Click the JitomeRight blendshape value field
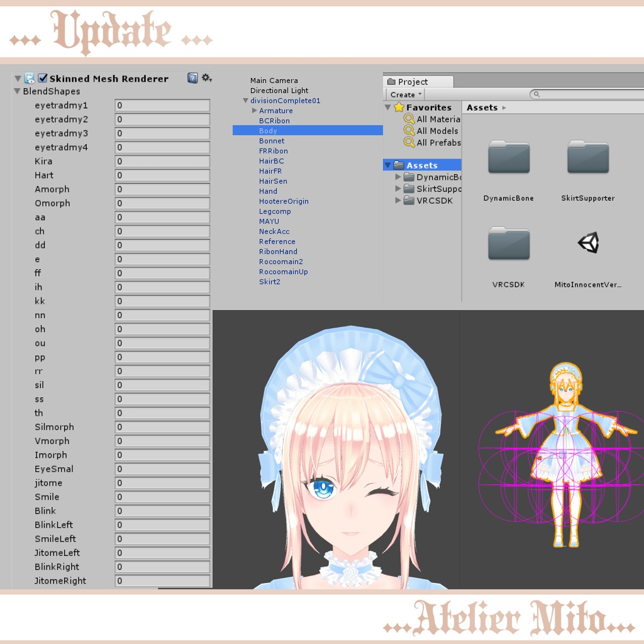The height and width of the screenshot is (644, 644). 162,580
